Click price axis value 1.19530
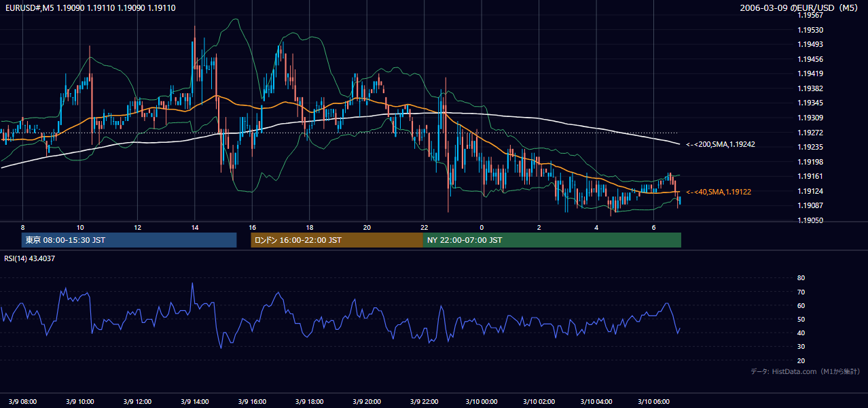This screenshot has width=868, height=408. click(x=810, y=30)
